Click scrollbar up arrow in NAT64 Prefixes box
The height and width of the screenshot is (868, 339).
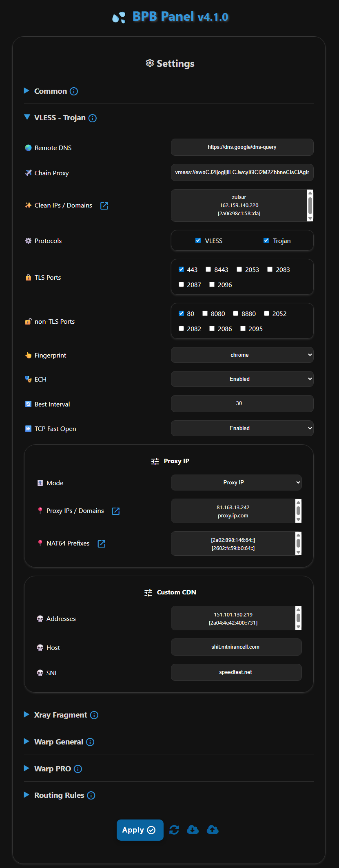(299, 535)
